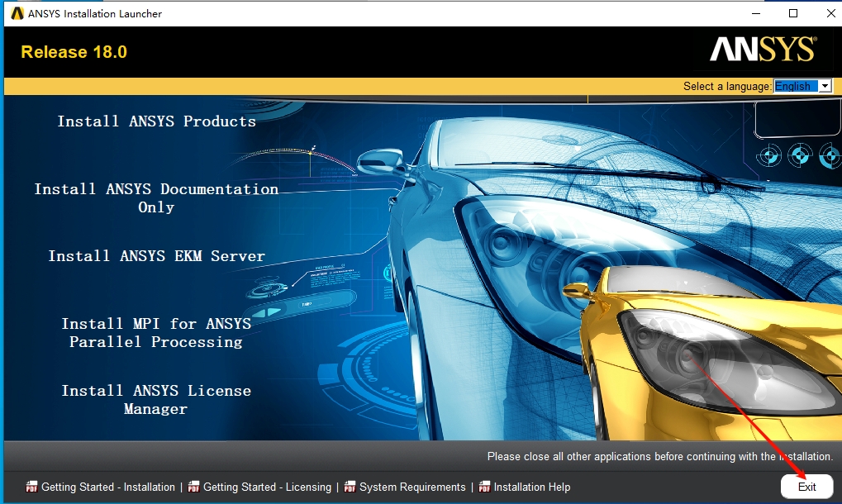Launch Install ANSYS Products
Viewport: 842px width, 504px height.
coord(155,121)
